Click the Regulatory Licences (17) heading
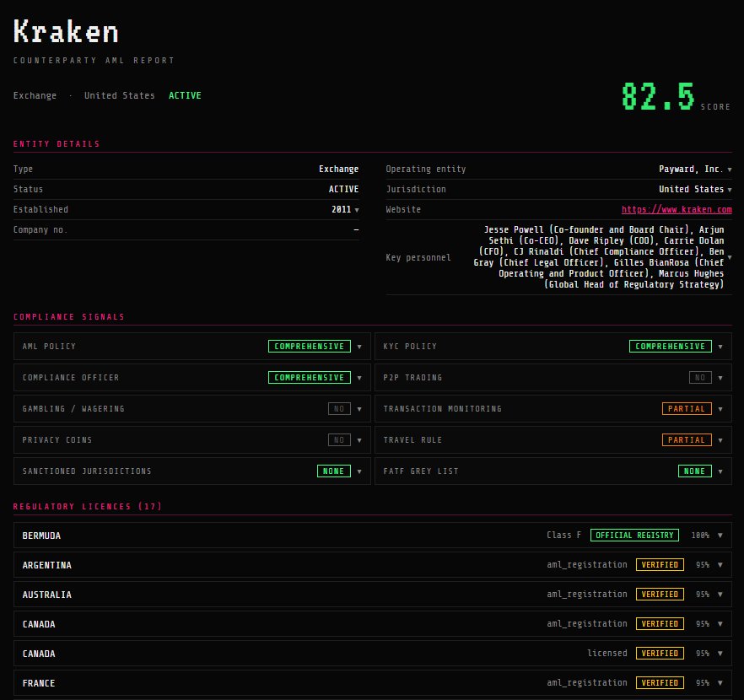744x700 pixels. pyautogui.click(x=88, y=507)
